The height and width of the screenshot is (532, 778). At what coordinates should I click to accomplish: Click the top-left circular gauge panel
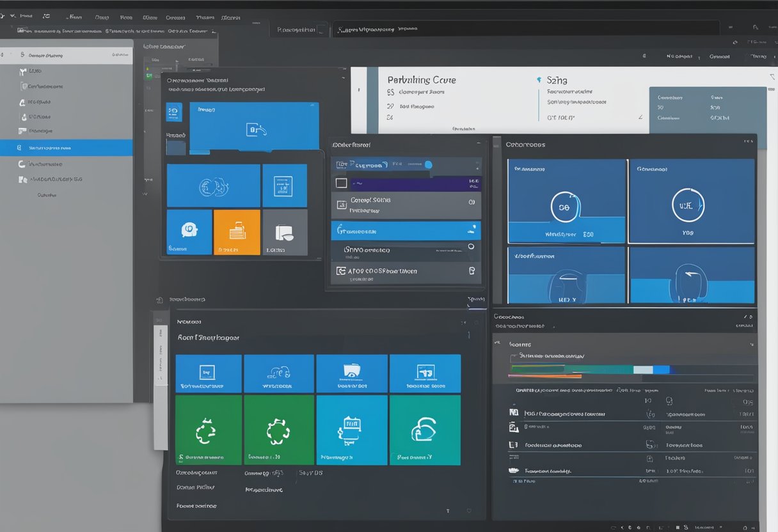[x=566, y=201]
